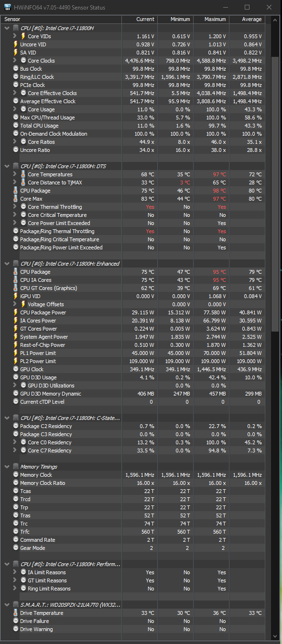282x644 pixels.
Task: Click the Drive Temperature thermometer icon
Action: (x=16, y=613)
